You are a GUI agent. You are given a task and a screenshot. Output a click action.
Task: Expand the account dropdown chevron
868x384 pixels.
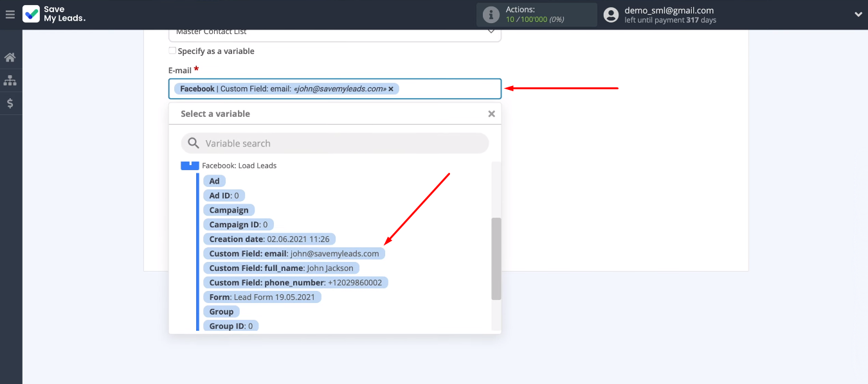point(858,15)
